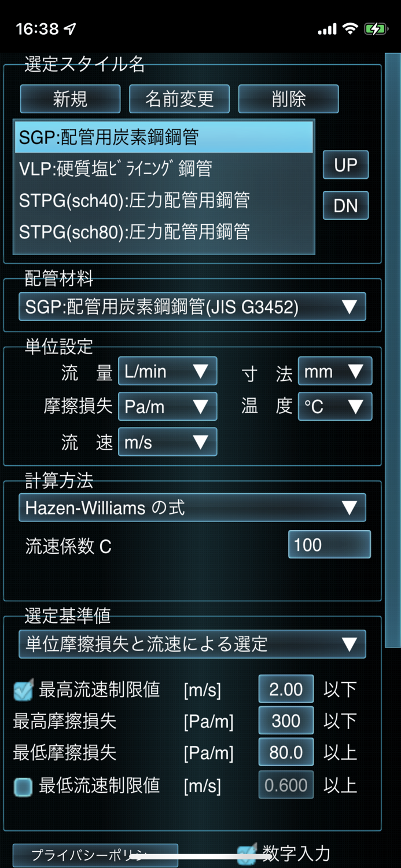Enable the 最低流速制限値 checkbox
Image resolution: width=401 pixels, height=868 pixels.
click(23, 787)
